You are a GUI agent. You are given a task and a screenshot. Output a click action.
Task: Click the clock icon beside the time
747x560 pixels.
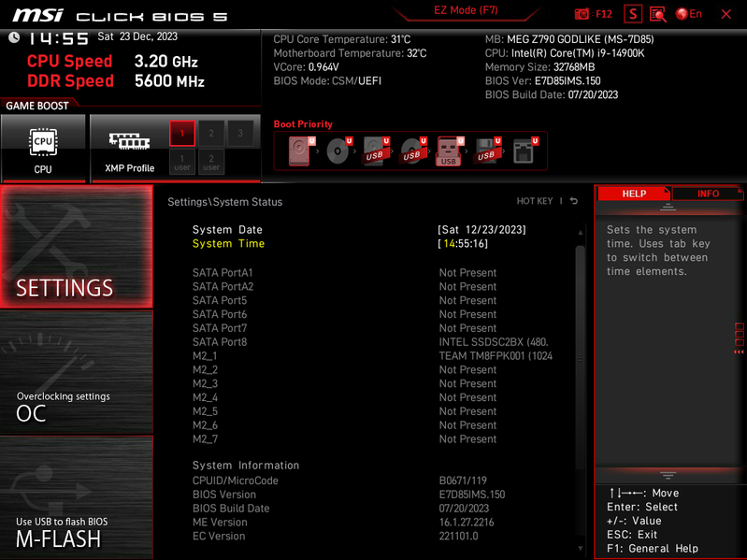point(14,37)
